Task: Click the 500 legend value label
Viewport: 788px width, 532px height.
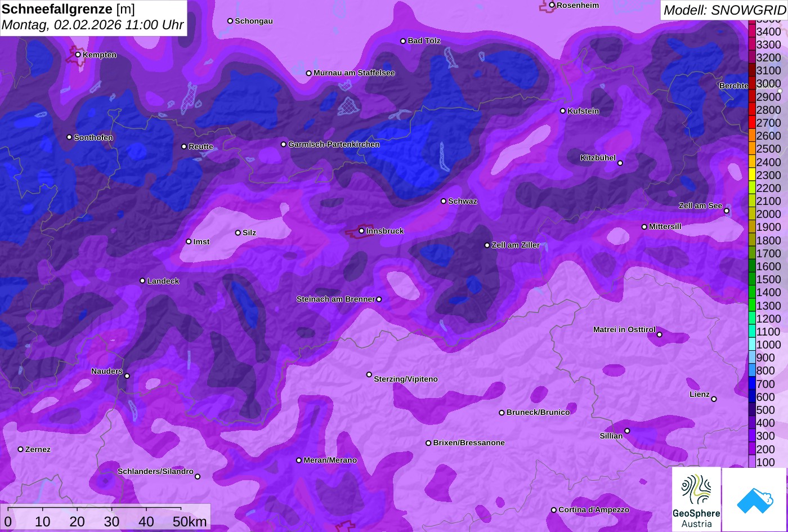Action: 765,410
